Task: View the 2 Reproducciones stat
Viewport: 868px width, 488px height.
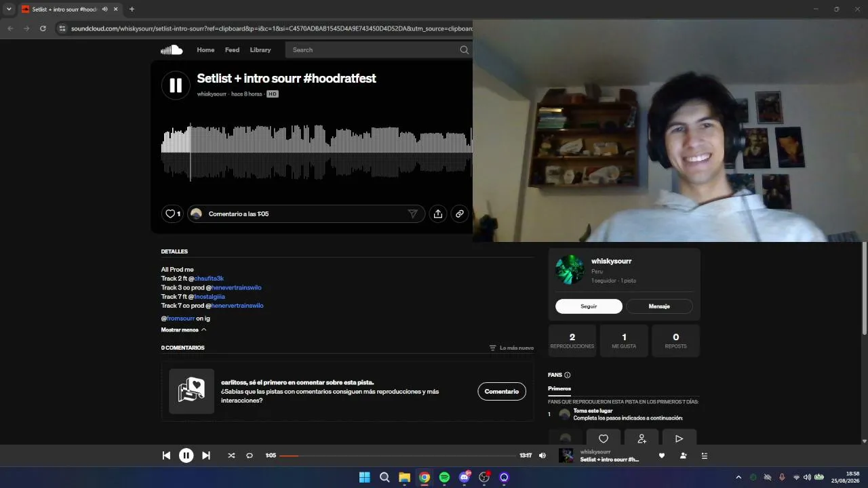Action: pos(572,341)
